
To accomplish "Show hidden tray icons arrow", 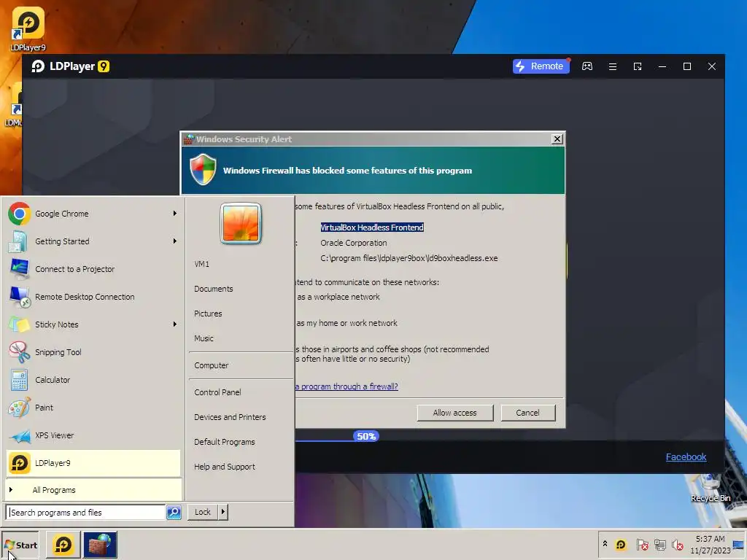I will click(605, 544).
